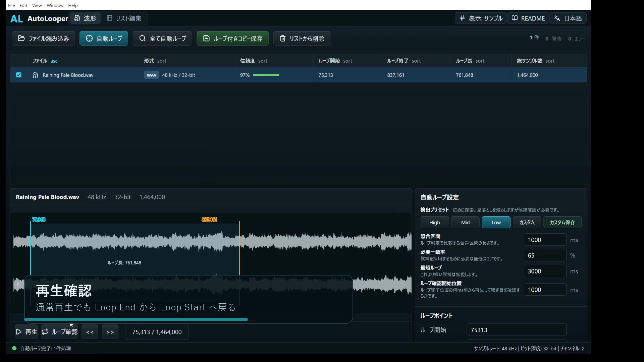
Task: Click the 837,161 loop end marker
Action: [209, 220]
